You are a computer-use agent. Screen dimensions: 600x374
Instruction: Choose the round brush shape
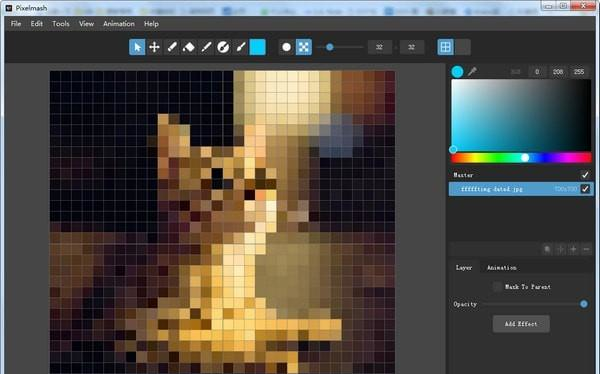(287, 47)
